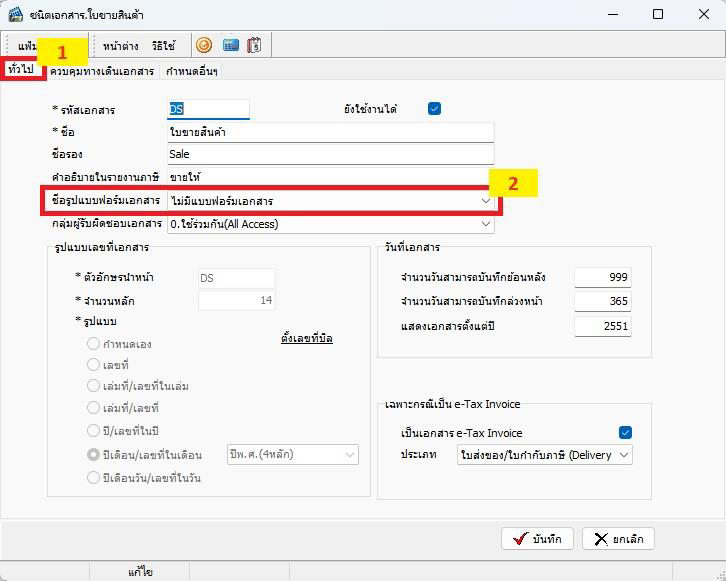Expand the ประเภท e-Tax dropdown

[x=624, y=455]
